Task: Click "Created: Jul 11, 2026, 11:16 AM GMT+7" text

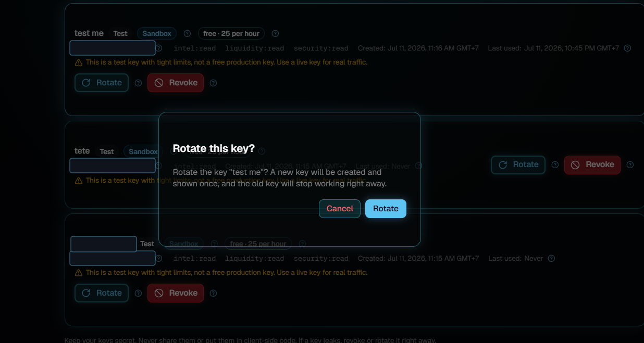Action: (x=418, y=48)
